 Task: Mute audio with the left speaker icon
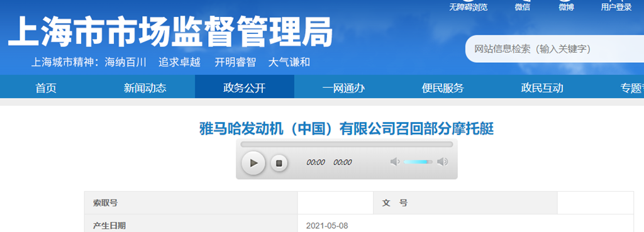click(395, 162)
